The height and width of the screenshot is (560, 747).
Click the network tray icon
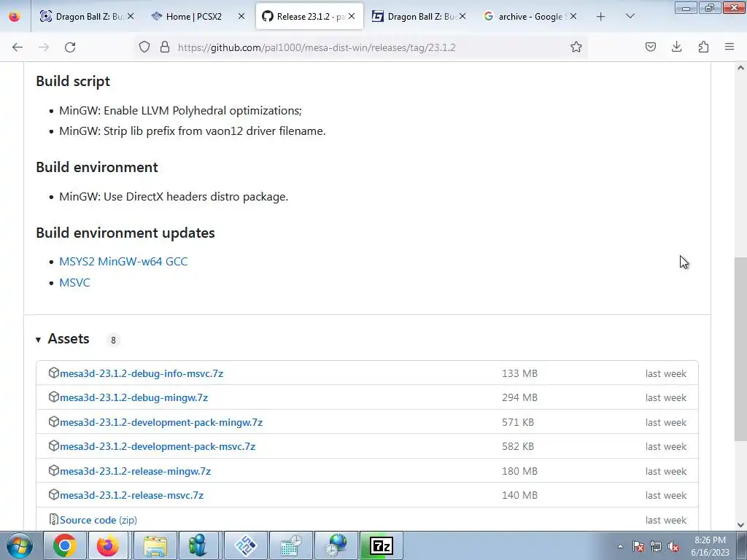pyautogui.click(x=656, y=546)
